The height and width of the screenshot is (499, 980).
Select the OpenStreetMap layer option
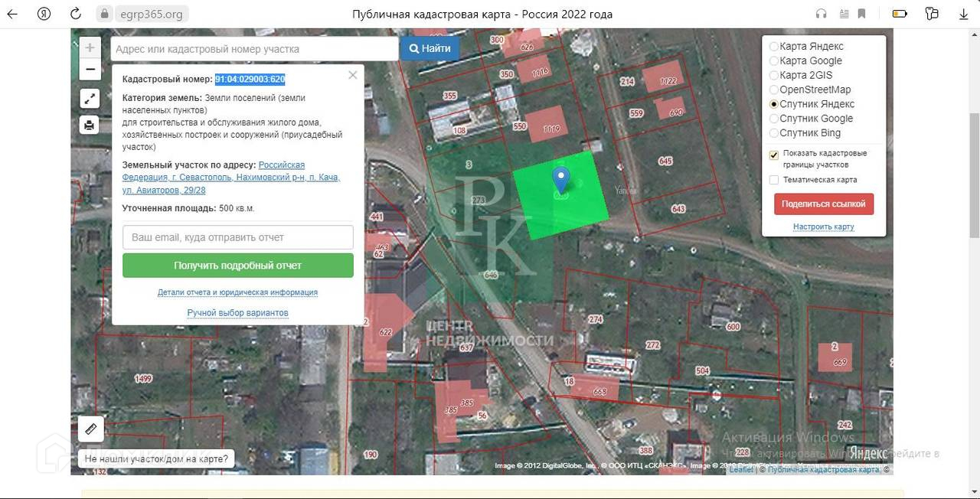tap(774, 90)
